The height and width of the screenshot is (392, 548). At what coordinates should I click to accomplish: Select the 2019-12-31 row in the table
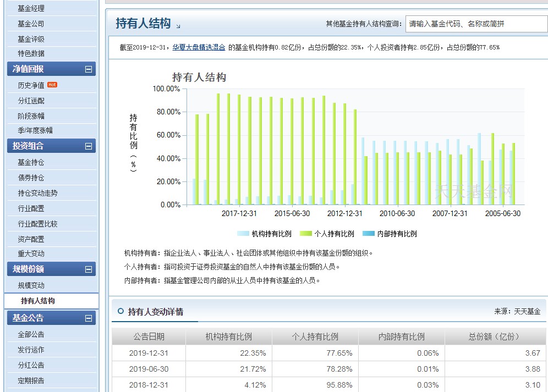coord(147,353)
